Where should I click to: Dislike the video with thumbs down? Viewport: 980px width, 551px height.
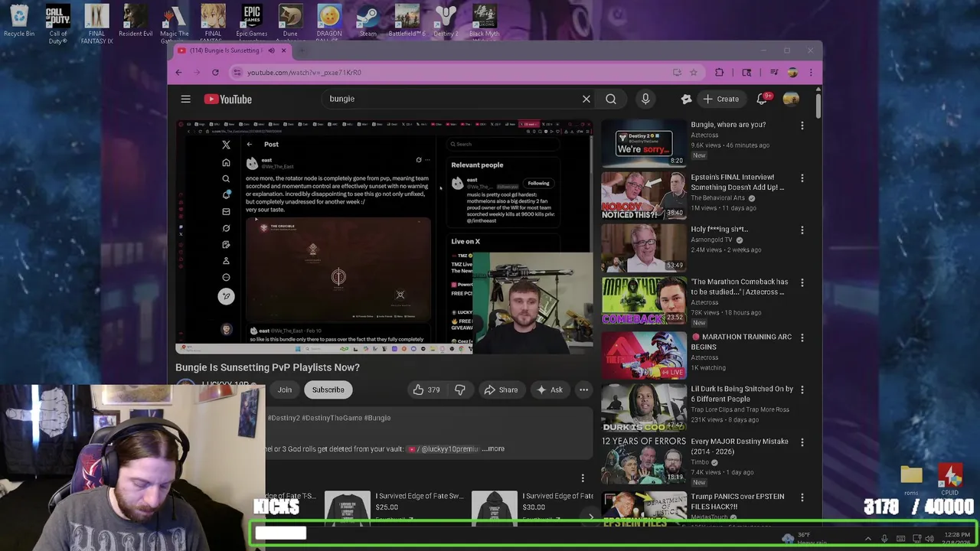[459, 390]
